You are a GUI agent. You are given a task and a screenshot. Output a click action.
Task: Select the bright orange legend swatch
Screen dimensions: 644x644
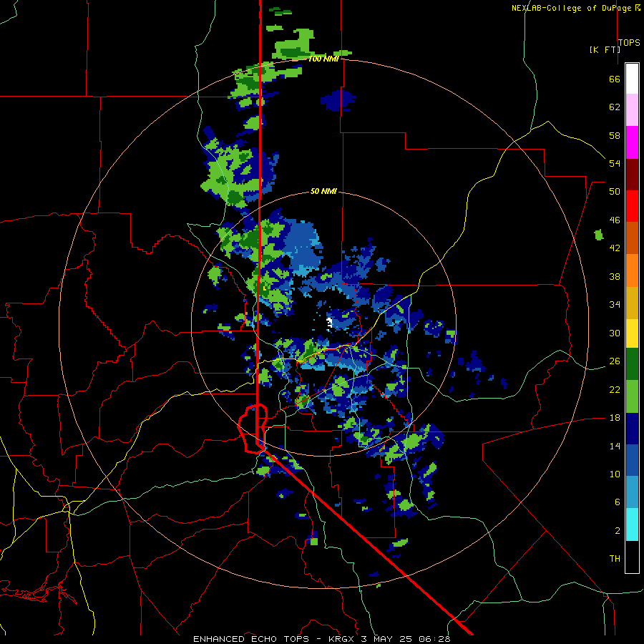point(632,270)
